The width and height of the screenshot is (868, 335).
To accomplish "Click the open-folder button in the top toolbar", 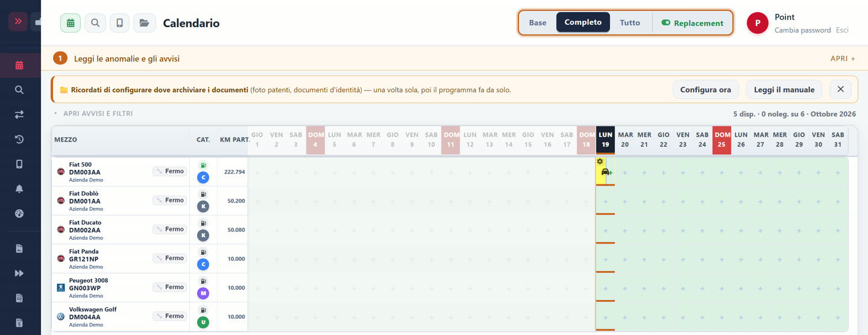I will click(145, 23).
